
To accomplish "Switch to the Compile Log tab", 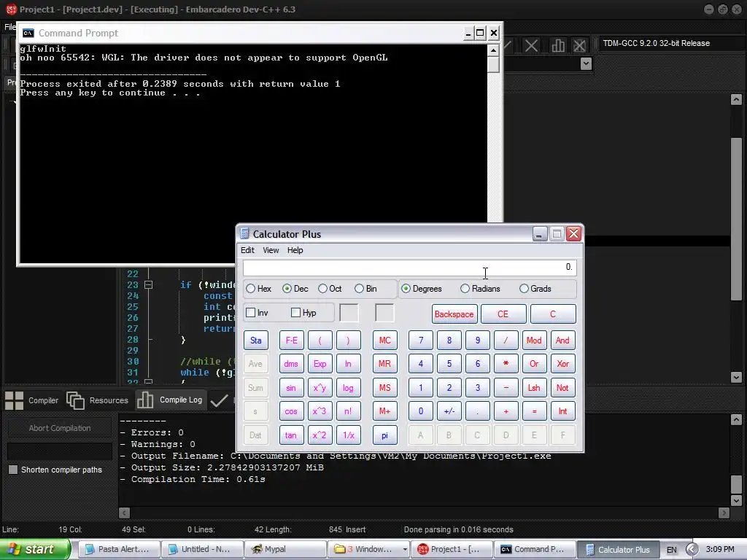I will coord(171,400).
